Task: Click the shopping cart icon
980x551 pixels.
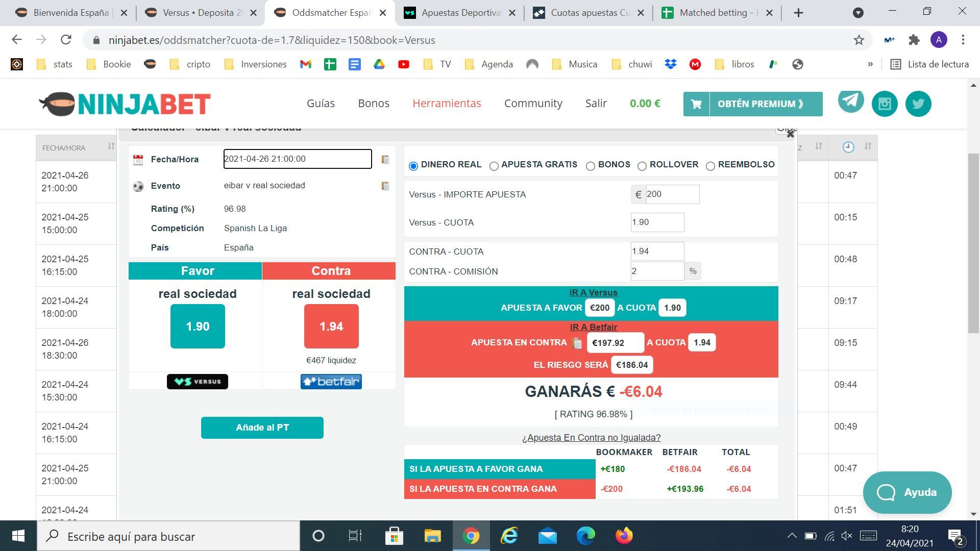Action: click(x=696, y=104)
